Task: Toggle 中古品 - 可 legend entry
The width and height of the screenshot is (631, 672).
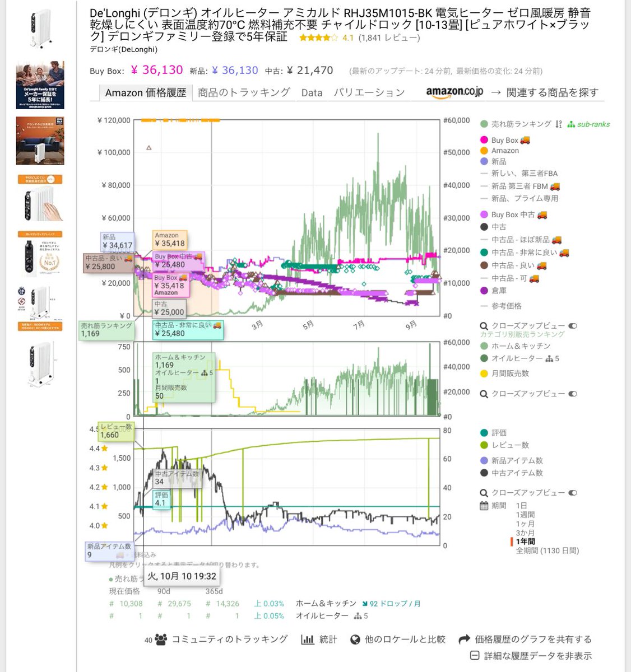Action: [509, 278]
